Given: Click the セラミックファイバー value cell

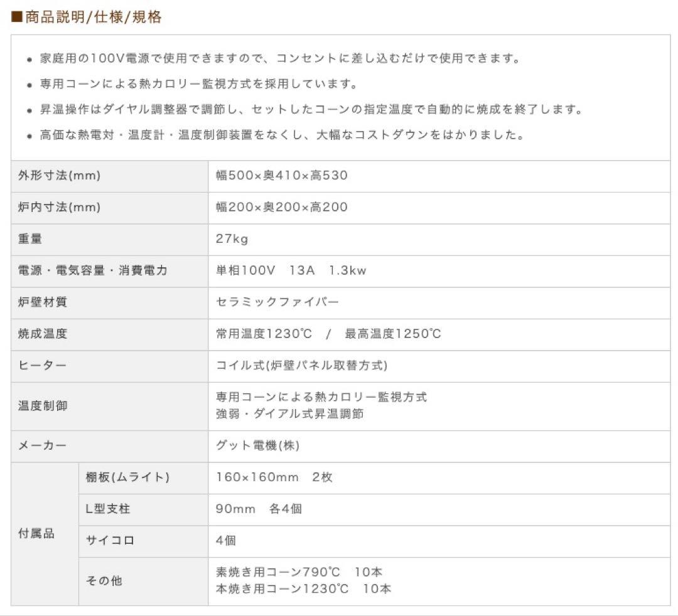Looking at the screenshot, I should tap(277, 302).
